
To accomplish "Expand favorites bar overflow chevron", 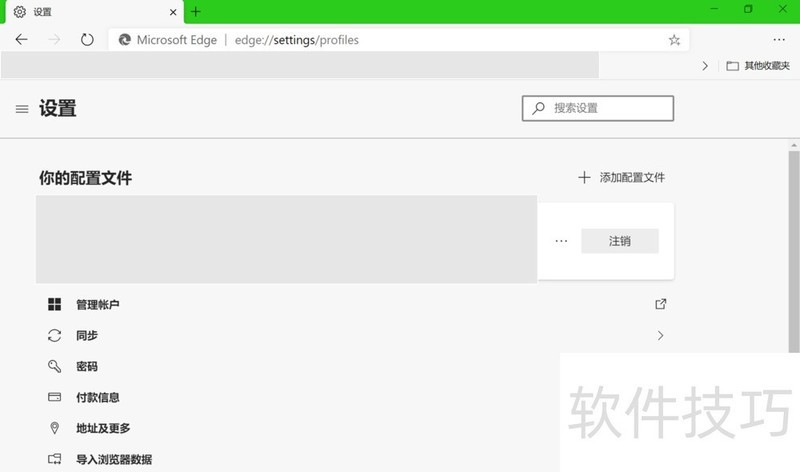I will coord(705,66).
